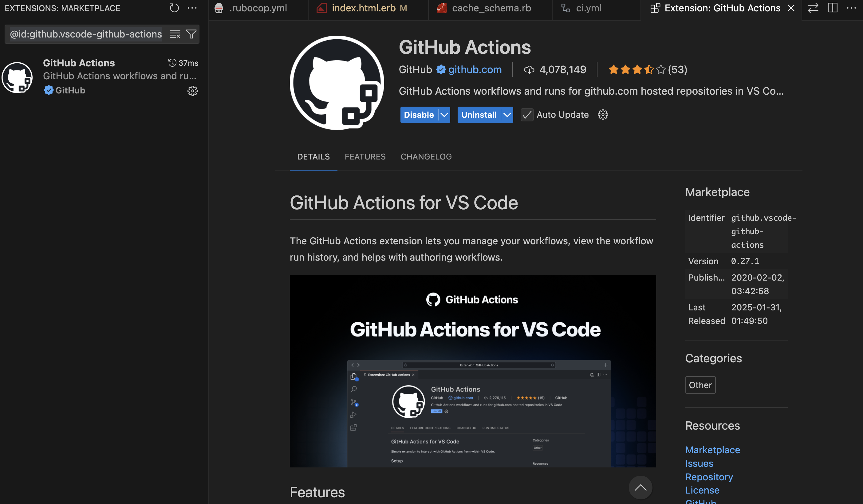Viewport: 863px width, 504px height.
Task: Click the scroll-to-top arrow button
Action: point(640,487)
